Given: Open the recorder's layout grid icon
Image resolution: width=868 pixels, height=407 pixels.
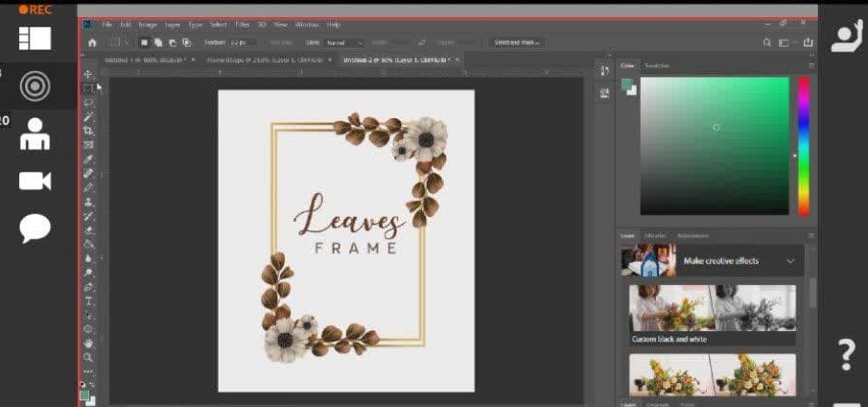Looking at the screenshot, I should (x=35, y=38).
